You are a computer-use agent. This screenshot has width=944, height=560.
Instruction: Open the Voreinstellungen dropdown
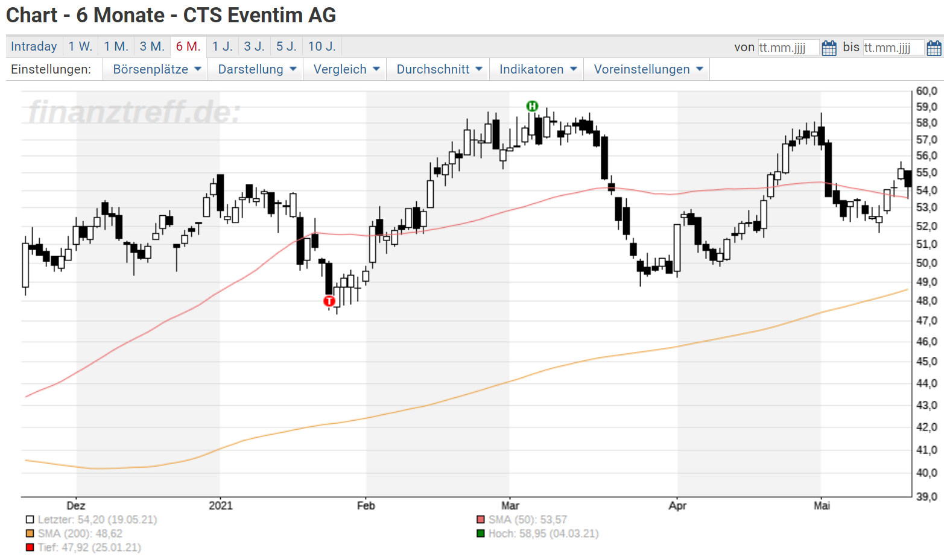[x=648, y=69]
